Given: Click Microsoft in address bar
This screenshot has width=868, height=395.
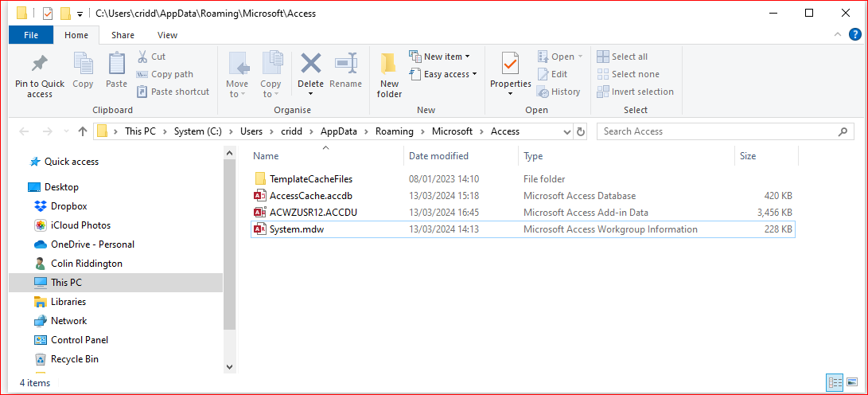Looking at the screenshot, I should (452, 131).
